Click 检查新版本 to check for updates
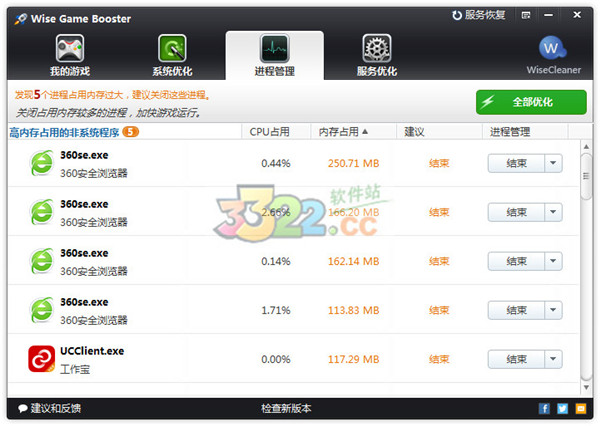Image resolution: width=600 pixels, height=426 pixels. point(286,409)
